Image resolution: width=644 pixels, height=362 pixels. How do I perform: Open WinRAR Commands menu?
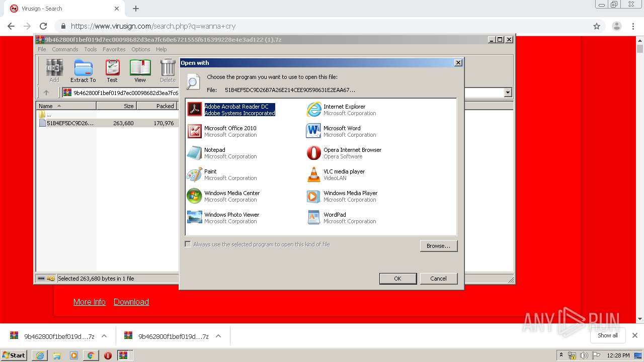point(65,49)
